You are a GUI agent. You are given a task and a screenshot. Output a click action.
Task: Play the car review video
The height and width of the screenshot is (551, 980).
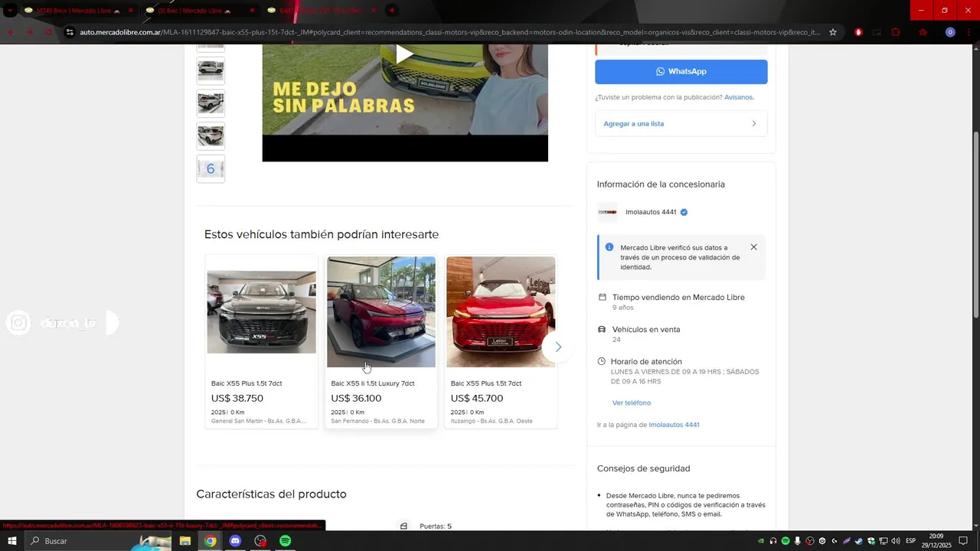404,54
